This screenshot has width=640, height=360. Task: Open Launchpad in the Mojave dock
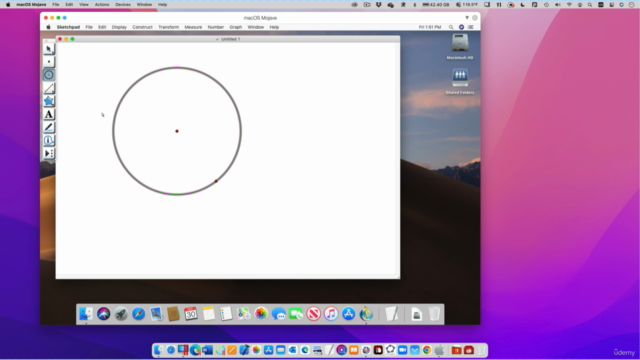121,314
